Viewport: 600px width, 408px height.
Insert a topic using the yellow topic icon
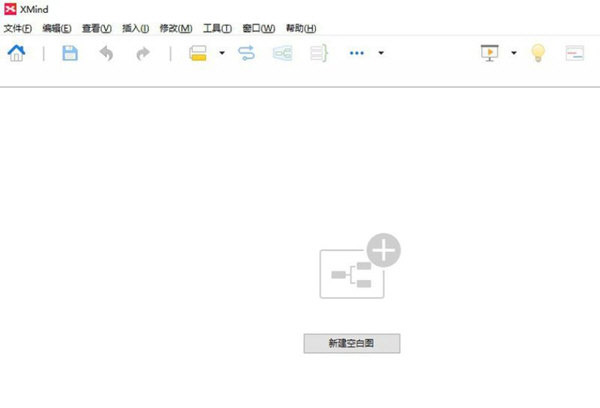[198, 53]
